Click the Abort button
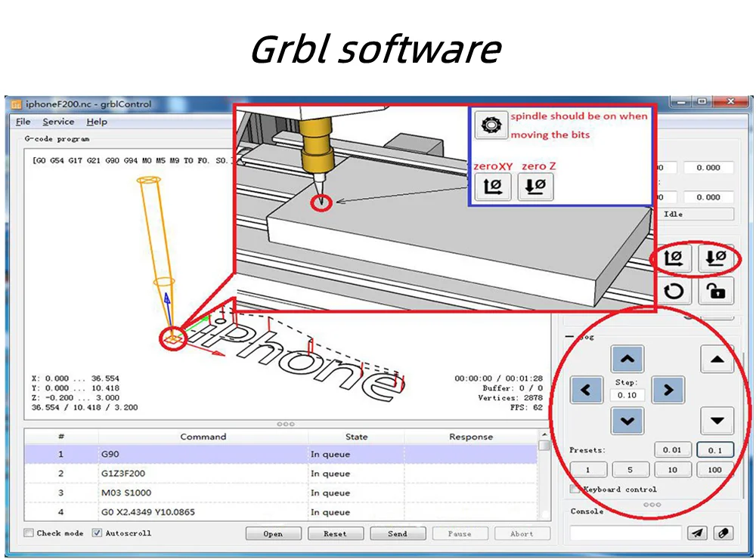This screenshot has height=559, width=756. [522, 533]
